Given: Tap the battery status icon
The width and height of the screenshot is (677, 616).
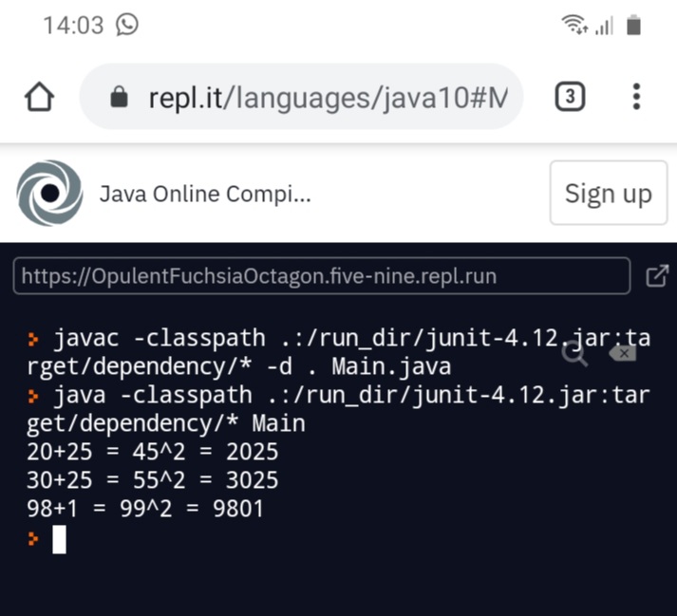Looking at the screenshot, I should click(x=634, y=25).
